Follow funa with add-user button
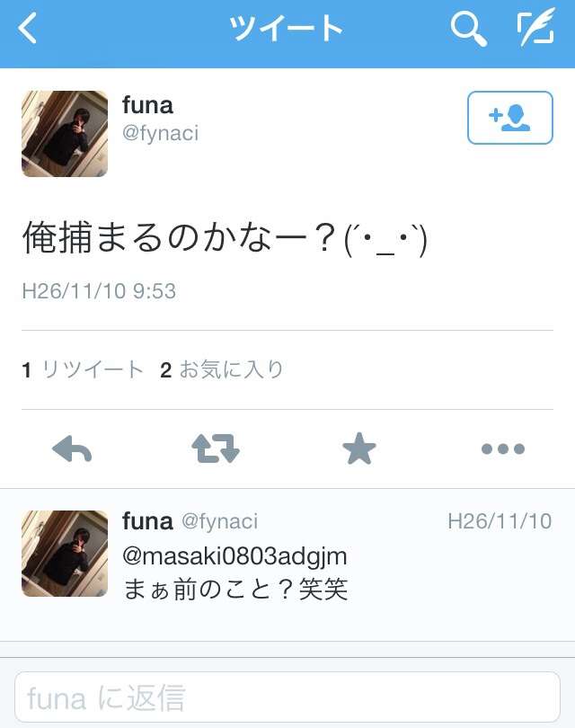Image resolution: width=575 pixels, height=728 pixels. [x=510, y=118]
